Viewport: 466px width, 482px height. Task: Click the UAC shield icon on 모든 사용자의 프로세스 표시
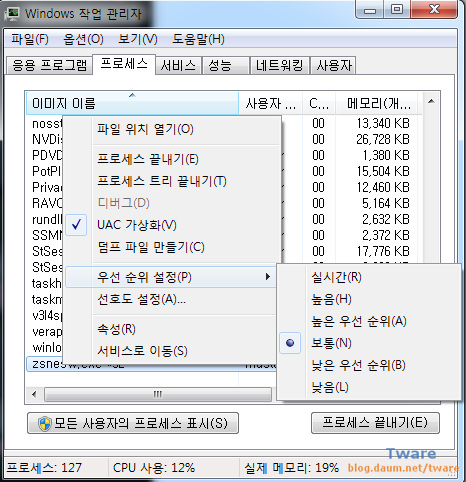[45, 424]
